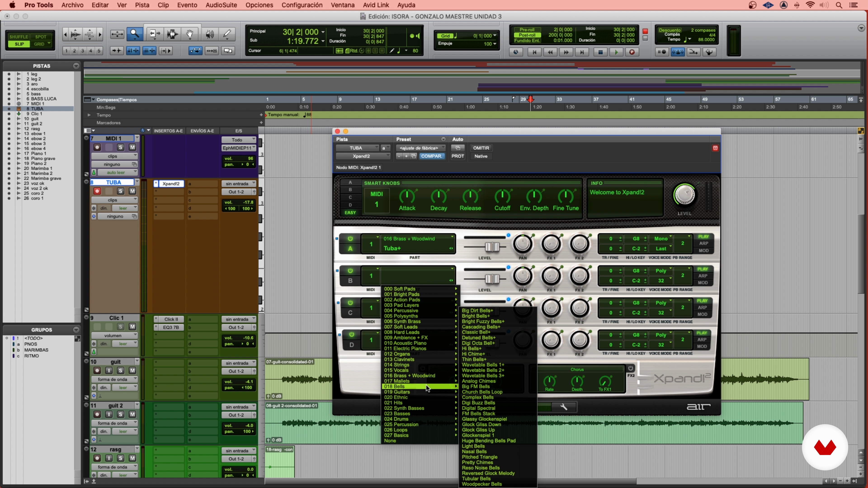Open the plugin preset ajuste de fábrica dropdown
868x488 pixels.
[x=420, y=148]
